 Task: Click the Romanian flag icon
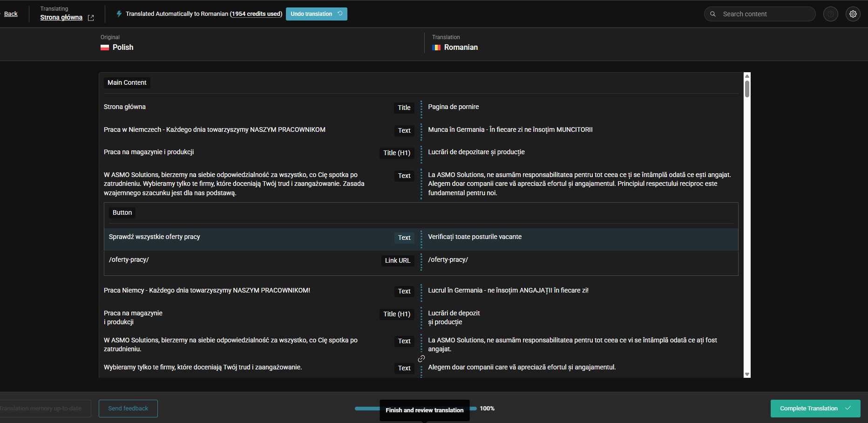pyautogui.click(x=436, y=48)
